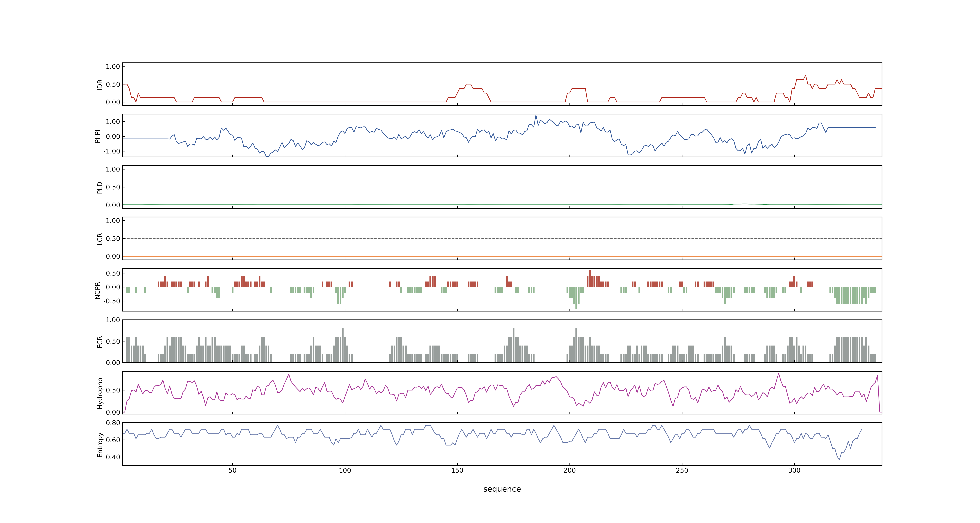
Task: Click the IDR y-axis label
Action: [x=100, y=85]
